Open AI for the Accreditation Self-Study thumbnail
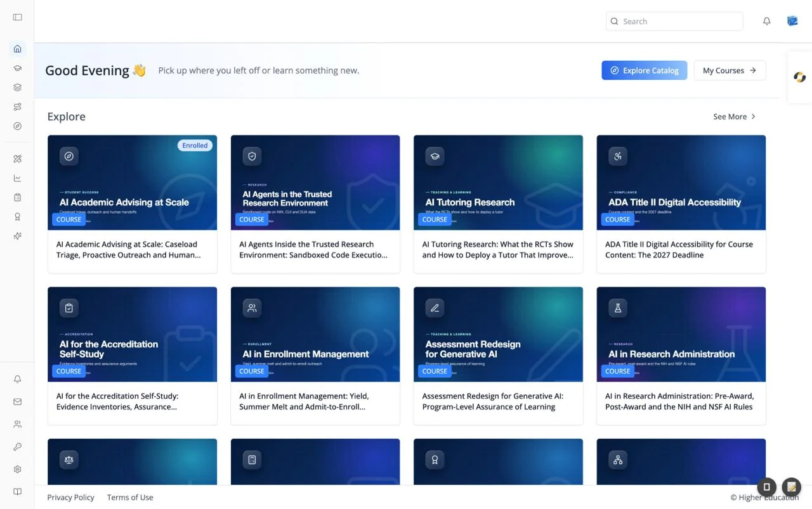The height and width of the screenshot is (509, 812). (132, 335)
